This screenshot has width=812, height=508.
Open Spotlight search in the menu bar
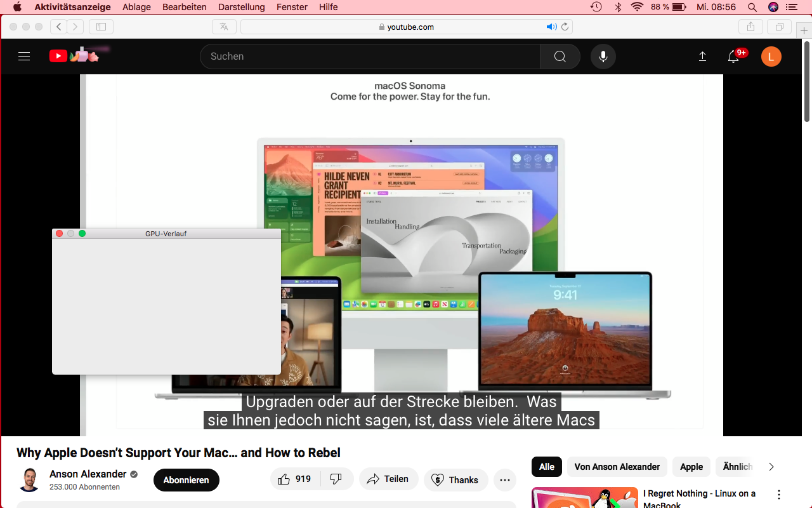[752, 7]
